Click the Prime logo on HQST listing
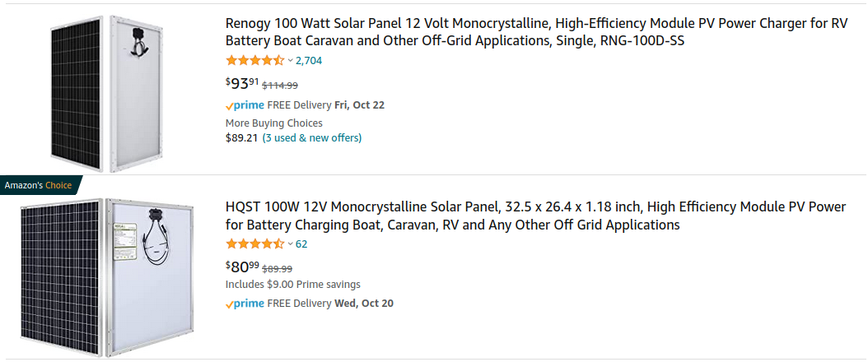The height and width of the screenshot is (362, 868). [x=245, y=304]
